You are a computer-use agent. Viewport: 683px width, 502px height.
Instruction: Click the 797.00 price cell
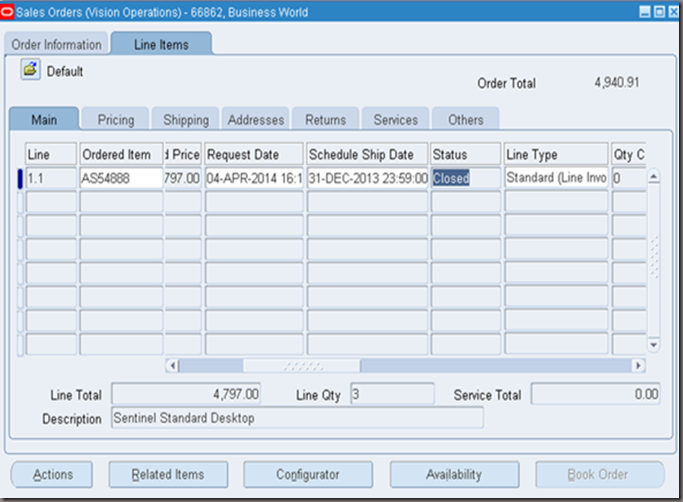(183, 178)
